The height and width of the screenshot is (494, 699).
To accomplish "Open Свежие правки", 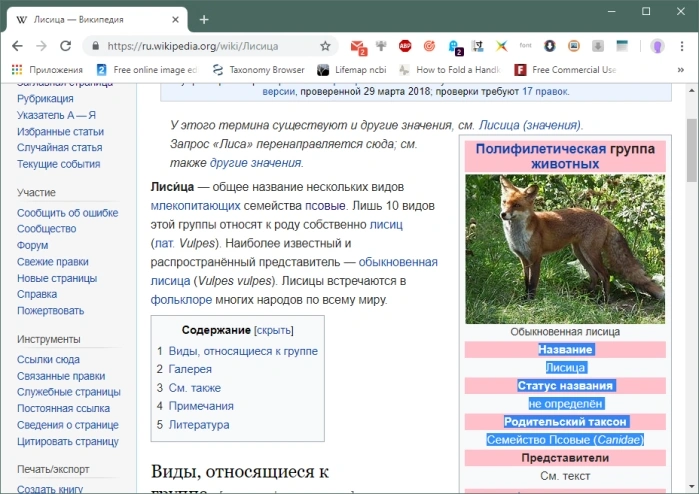I will click(53, 262).
